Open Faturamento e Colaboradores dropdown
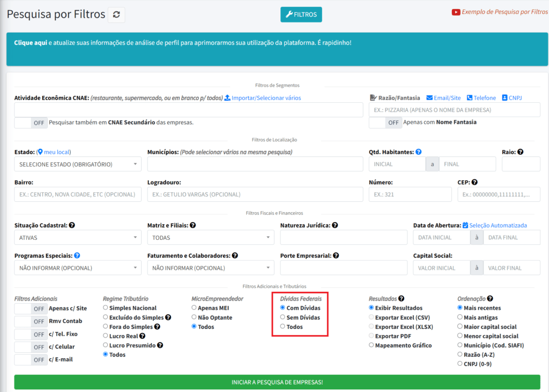The height and width of the screenshot is (392, 549). click(x=211, y=268)
